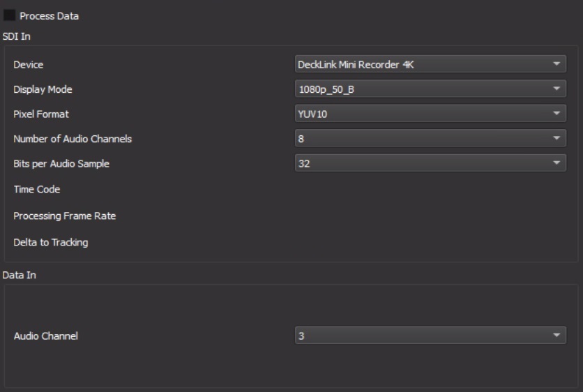Click the Data In group heading
The image size is (583, 392).
pyautogui.click(x=20, y=275)
